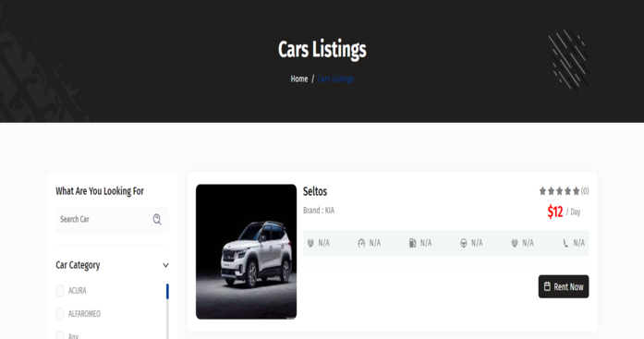This screenshot has height=339, width=644.
Task: Check the ACURA category checkbox
Action: pos(60,291)
